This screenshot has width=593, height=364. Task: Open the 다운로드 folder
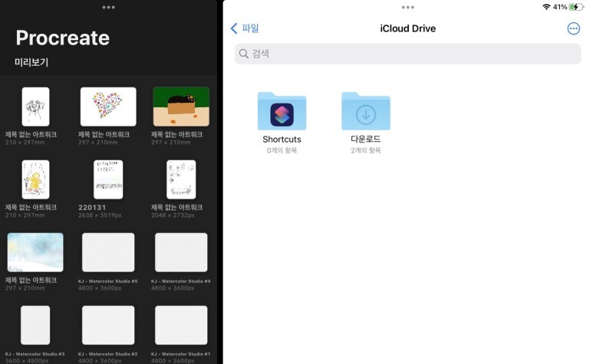366,111
